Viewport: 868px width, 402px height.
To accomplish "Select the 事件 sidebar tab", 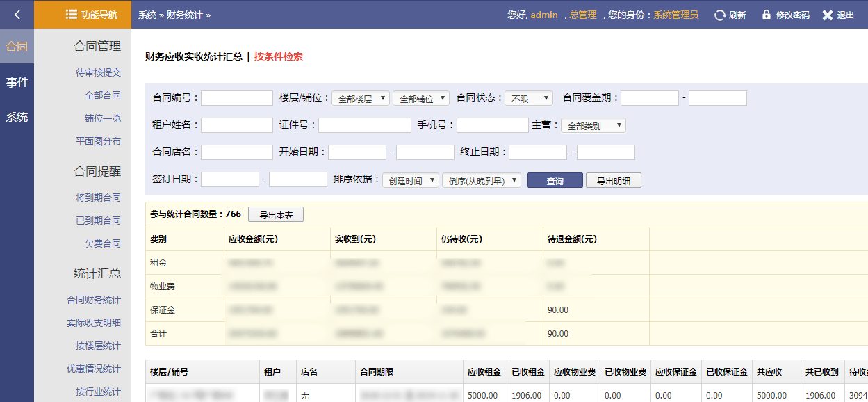I will (x=17, y=82).
